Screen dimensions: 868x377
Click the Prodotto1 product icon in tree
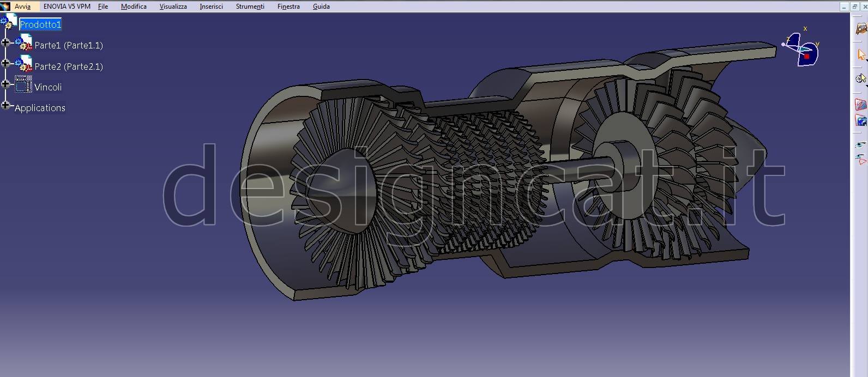[x=9, y=22]
